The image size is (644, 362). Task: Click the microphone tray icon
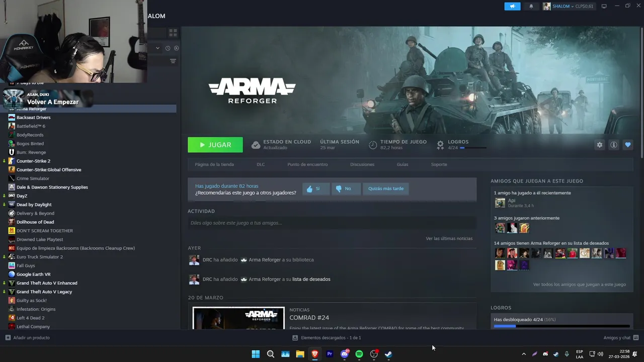[567, 354]
